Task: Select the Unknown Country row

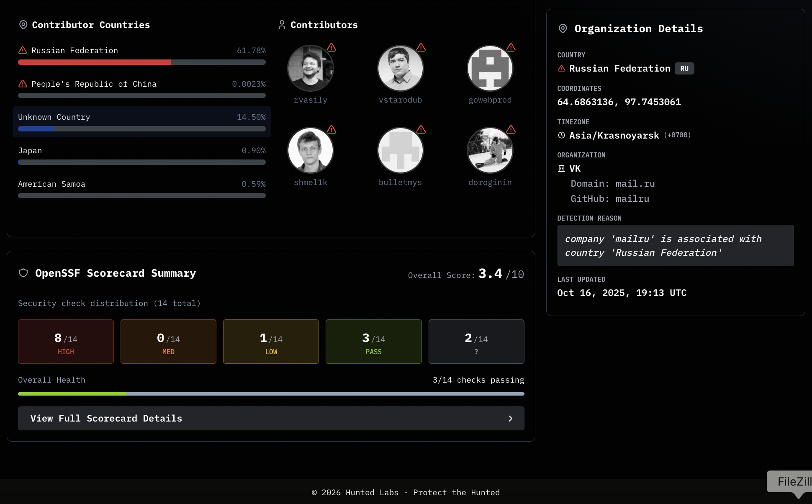Action: pos(141,121)
